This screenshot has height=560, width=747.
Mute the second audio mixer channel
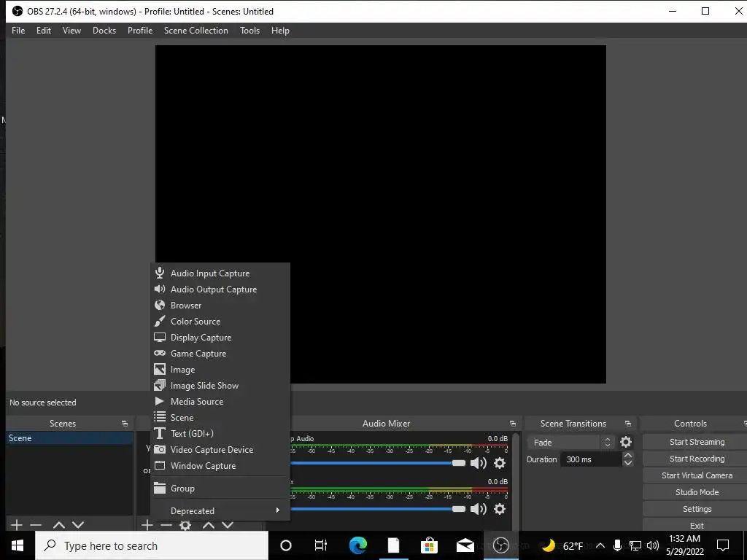(479, 509)
